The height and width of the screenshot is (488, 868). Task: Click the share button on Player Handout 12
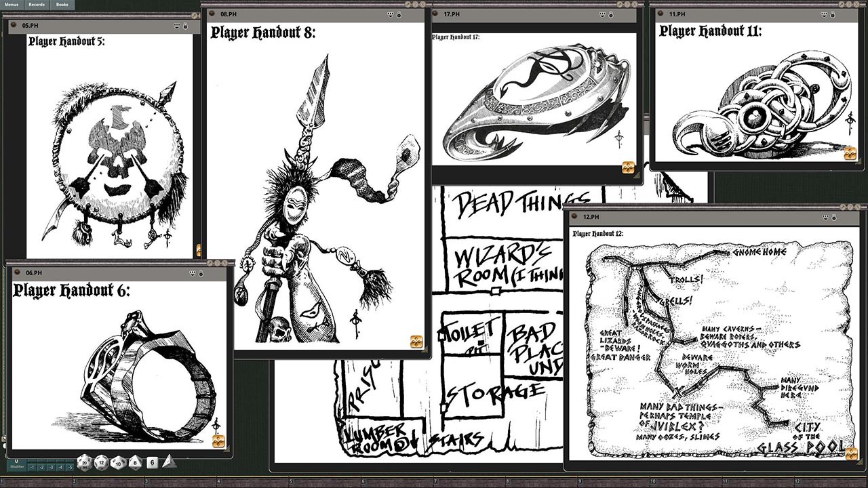852,453
